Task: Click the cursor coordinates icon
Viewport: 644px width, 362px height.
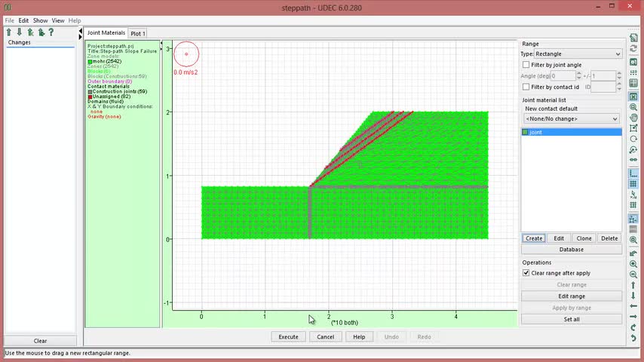Action: coord(633,195)
